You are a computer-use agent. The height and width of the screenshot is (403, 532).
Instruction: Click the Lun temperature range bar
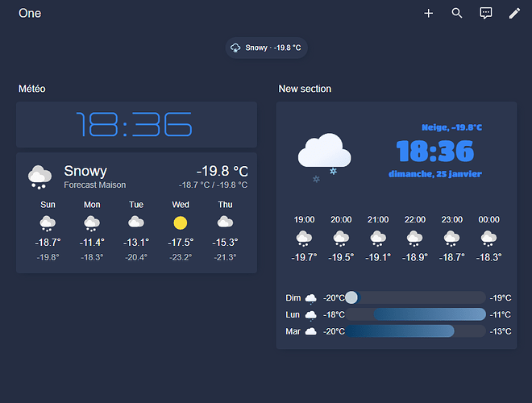click(416, 314)
